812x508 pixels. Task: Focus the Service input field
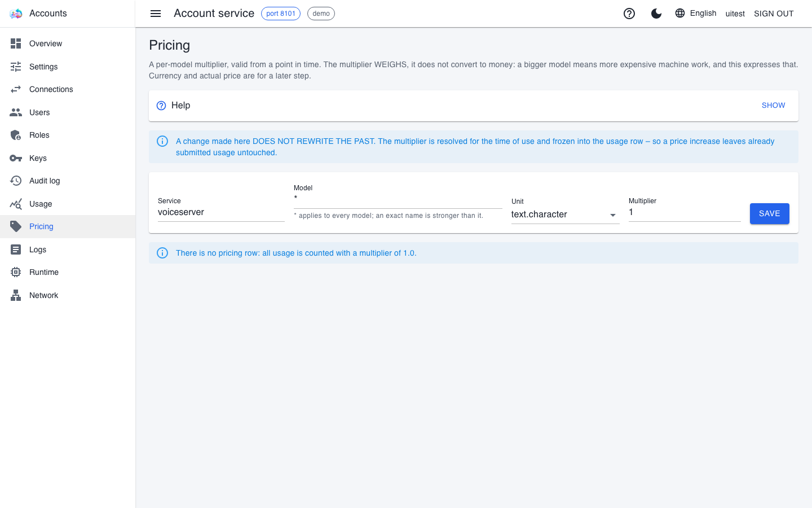coord(221,212)
